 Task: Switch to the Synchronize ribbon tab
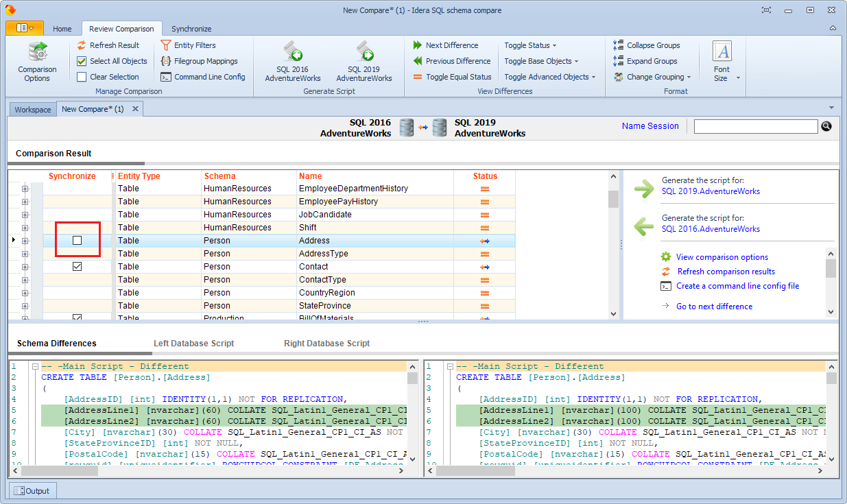[191, 29]
